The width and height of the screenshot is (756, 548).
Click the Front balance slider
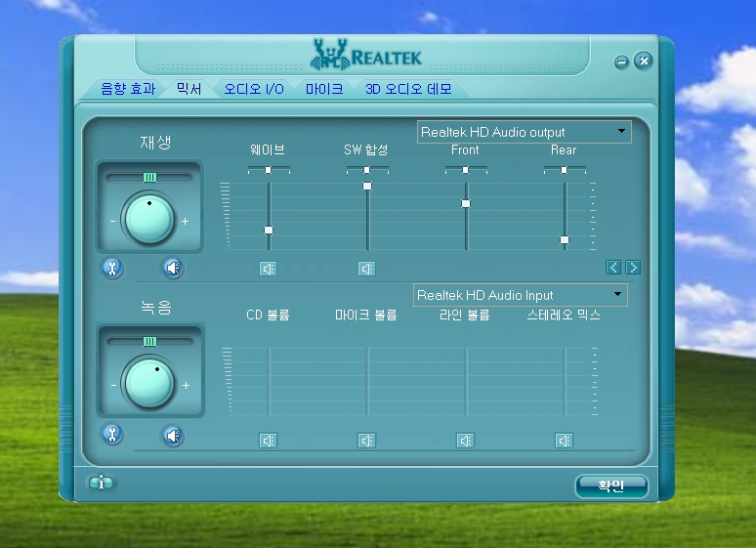466,170
